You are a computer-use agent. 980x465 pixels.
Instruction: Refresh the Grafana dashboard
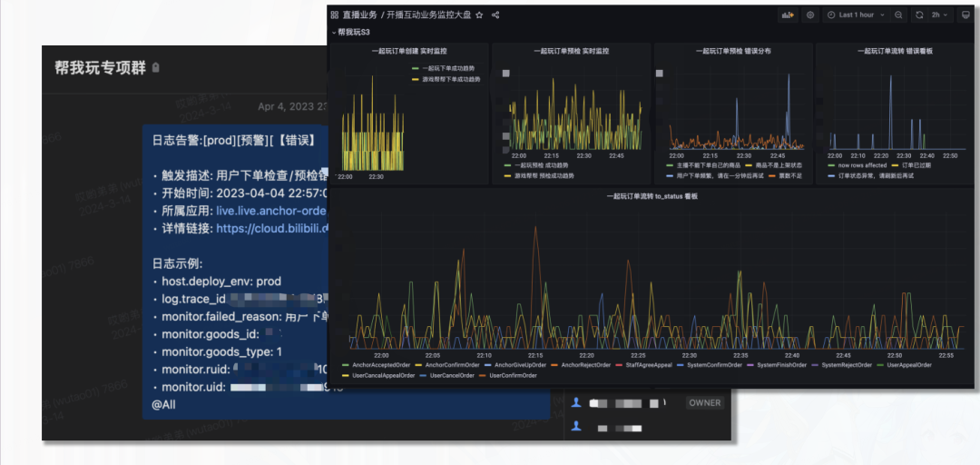919,15
